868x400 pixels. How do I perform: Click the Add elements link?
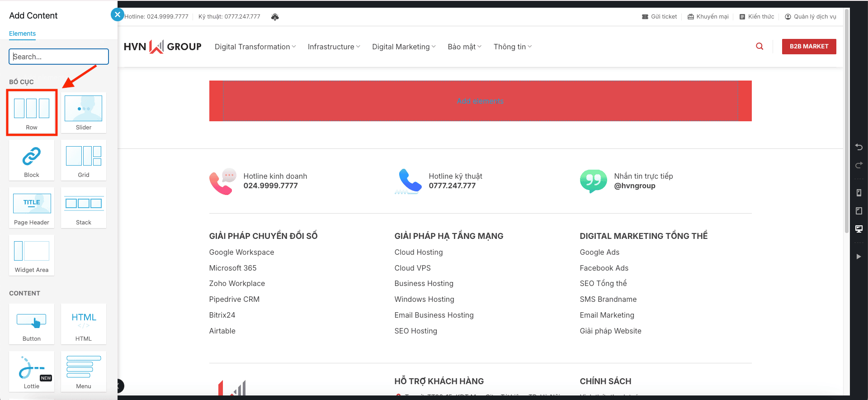click(480, 101)
